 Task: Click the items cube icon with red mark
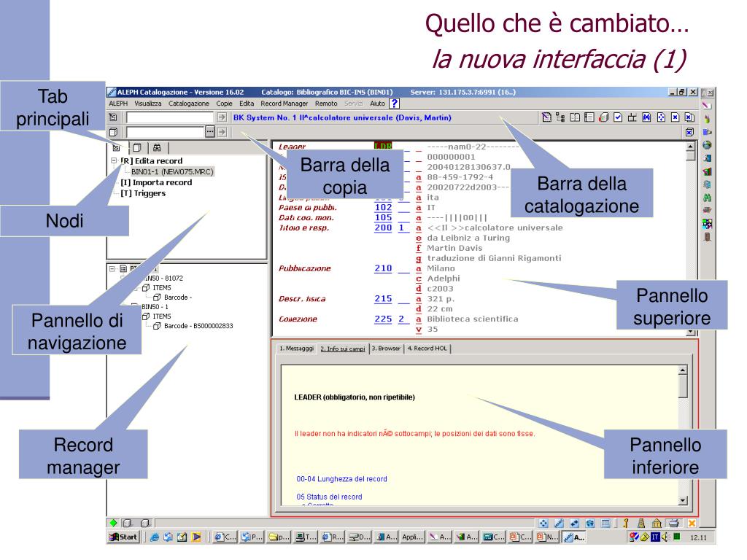(x=603, y=117)
